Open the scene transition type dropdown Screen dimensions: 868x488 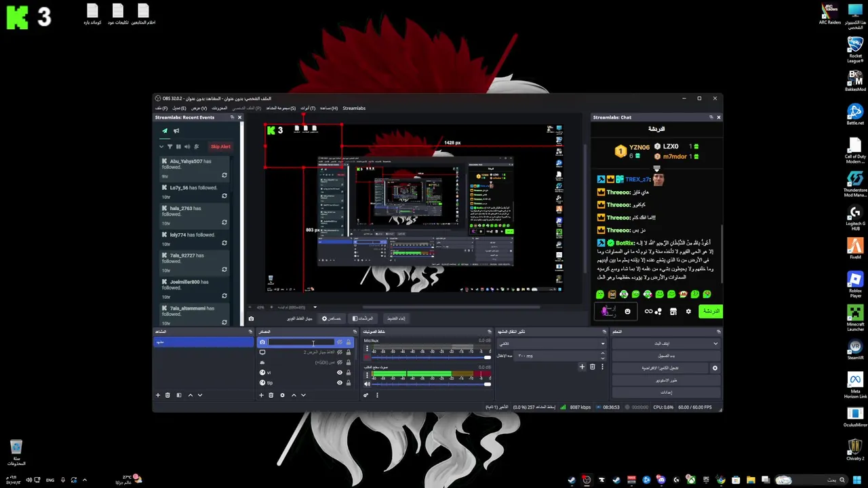point(552,344)
